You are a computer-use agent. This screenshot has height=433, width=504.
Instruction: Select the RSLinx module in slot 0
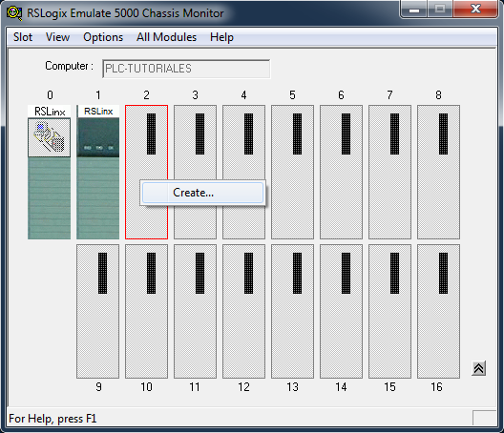[x=50, y=172]
